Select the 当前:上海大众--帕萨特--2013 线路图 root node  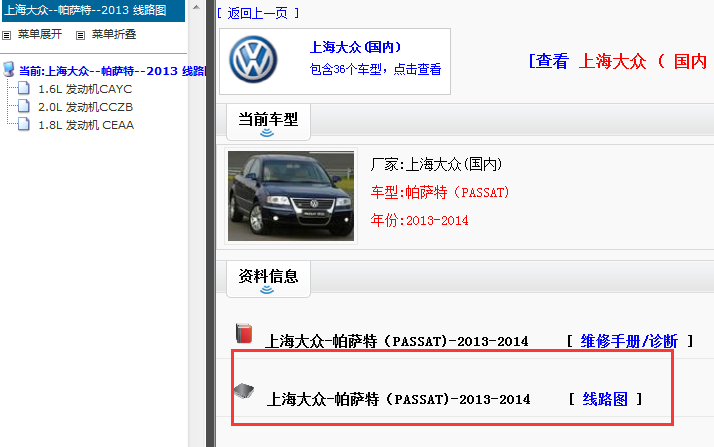[112, 71]
